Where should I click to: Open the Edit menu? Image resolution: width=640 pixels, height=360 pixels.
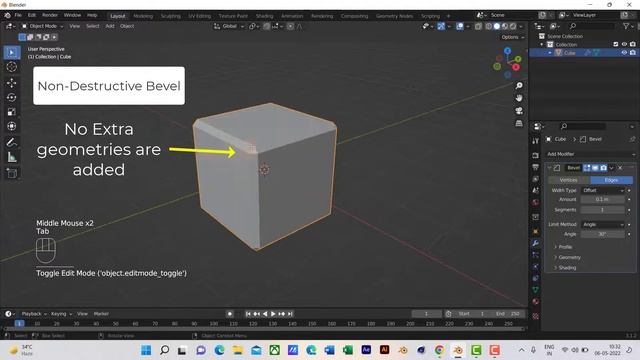pyautogui.click(x=32, y=15)
